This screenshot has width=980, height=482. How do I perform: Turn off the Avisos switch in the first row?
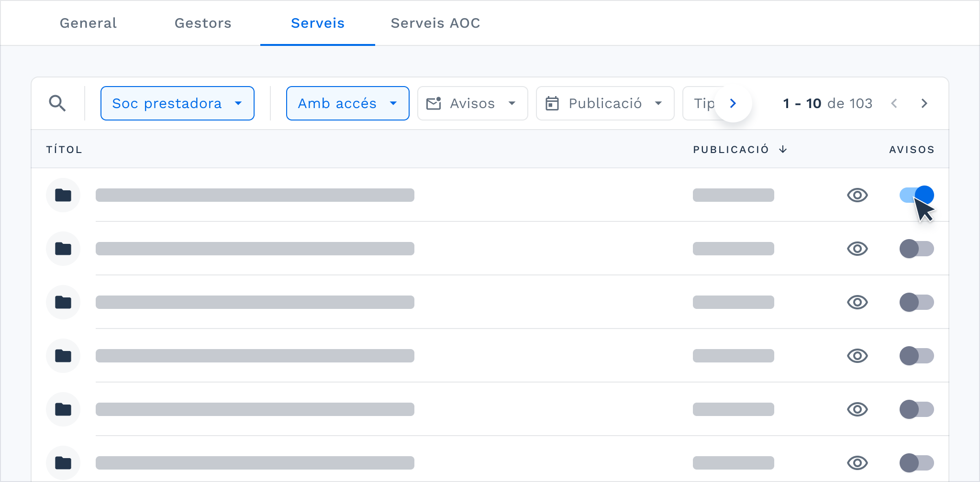(x=917, y=195)
